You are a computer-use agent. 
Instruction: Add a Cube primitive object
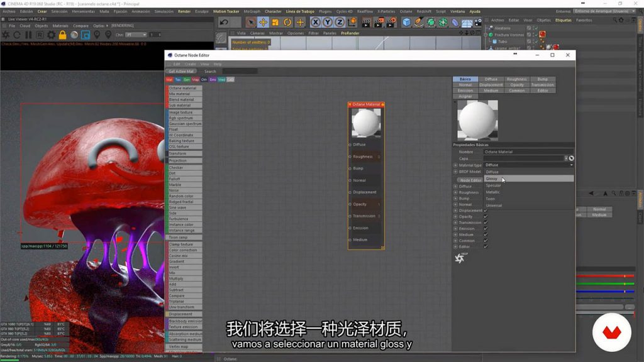406,22
